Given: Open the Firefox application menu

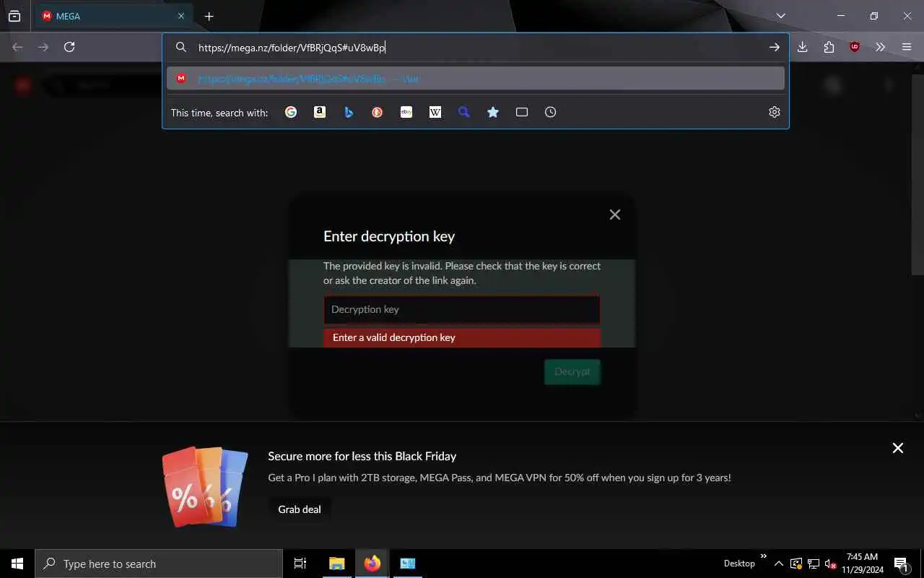Looking at the screenshot, I should click(907, 47).
